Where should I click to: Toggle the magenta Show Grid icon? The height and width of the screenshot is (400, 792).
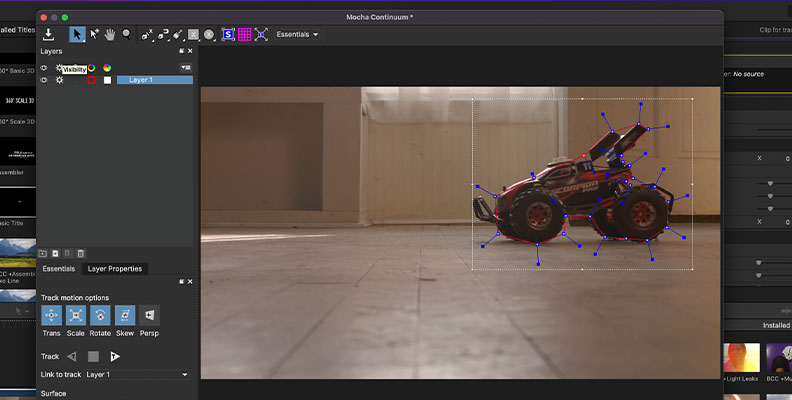(244, 34)
